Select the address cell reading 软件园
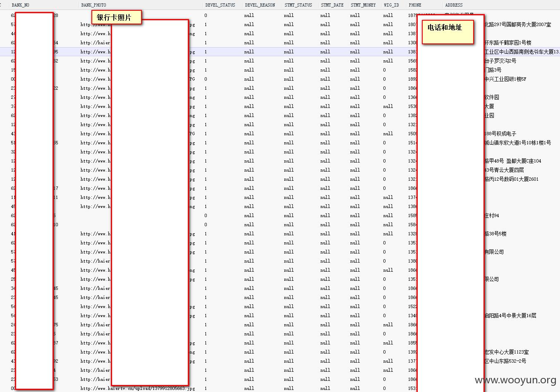The height and width of the screenshot is (392, 560). pos(492,97)
